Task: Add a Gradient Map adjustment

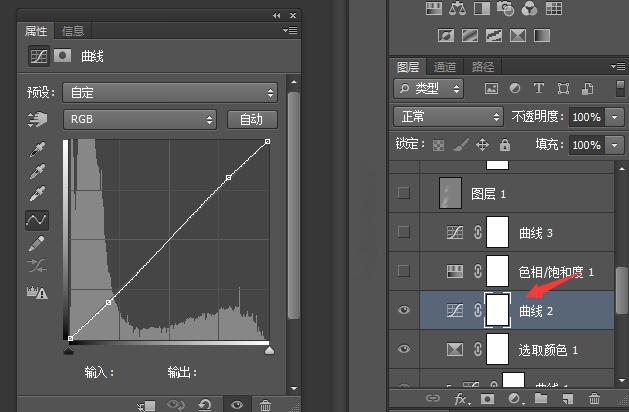Action: 542,36
